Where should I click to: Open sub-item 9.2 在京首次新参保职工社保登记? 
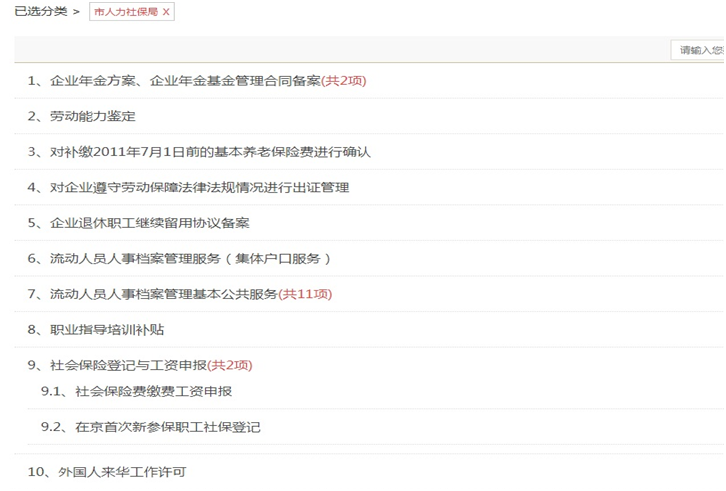[167, 427]
